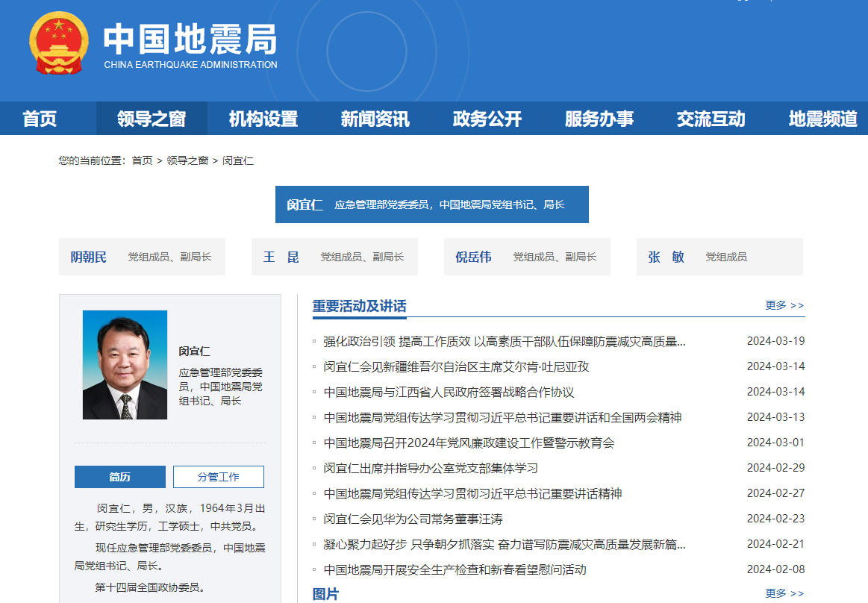Open the 交流互动 navigation menu item
Image resolution: width=868 pixels, height=603 pixels.
[x=711, y=119]
